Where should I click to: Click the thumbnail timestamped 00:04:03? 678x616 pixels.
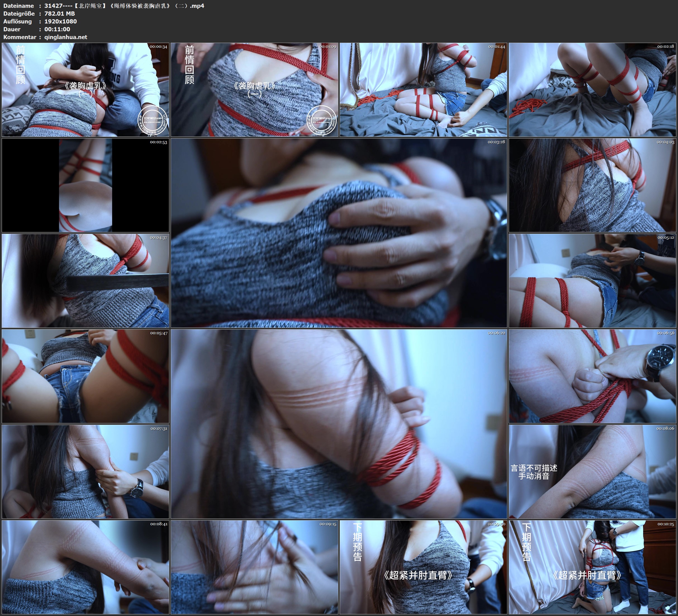pos(592,185)
